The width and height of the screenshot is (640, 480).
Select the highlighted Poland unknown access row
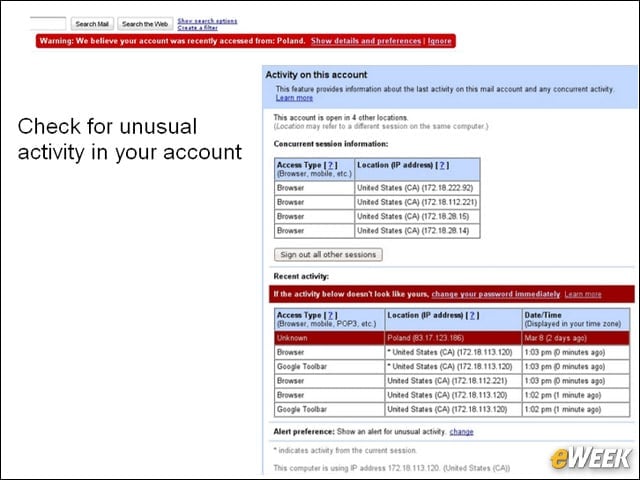point(452,338)
